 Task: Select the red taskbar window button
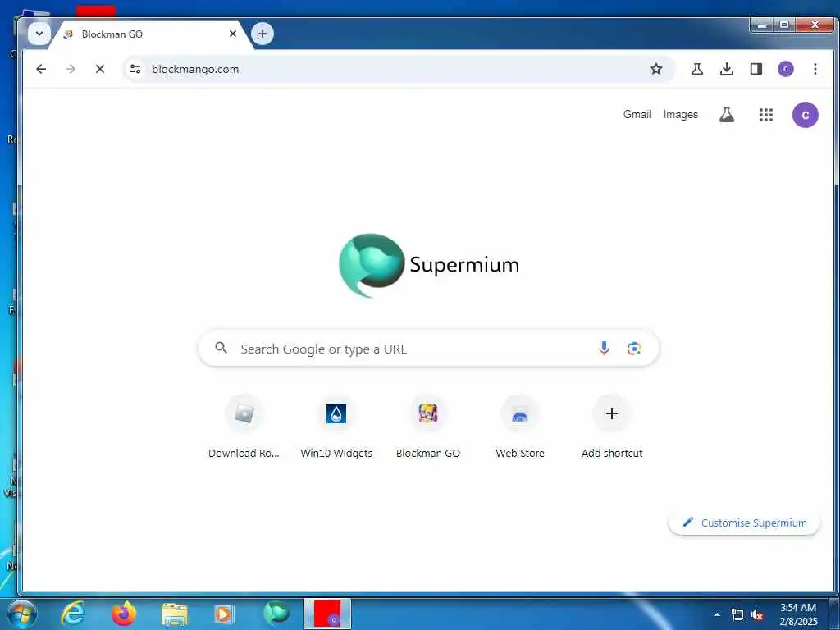point(327,614)
